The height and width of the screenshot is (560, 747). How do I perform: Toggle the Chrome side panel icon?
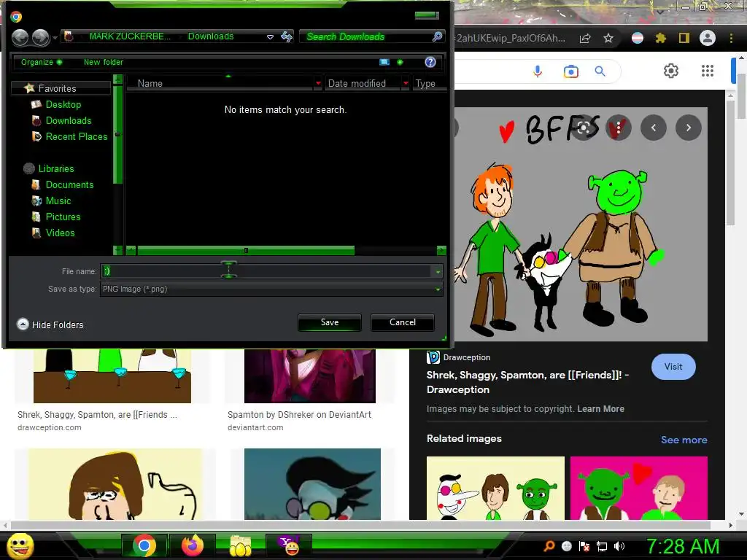point(684,38)
